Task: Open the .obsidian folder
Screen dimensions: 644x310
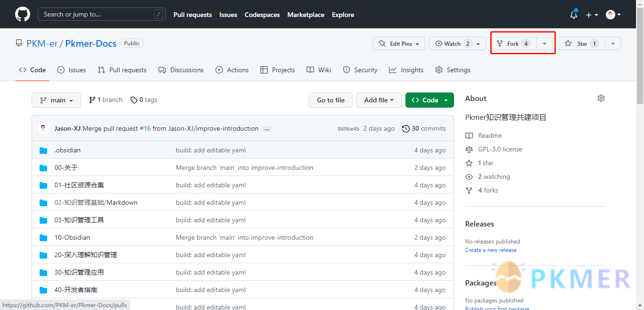Action: pos(67,150)
